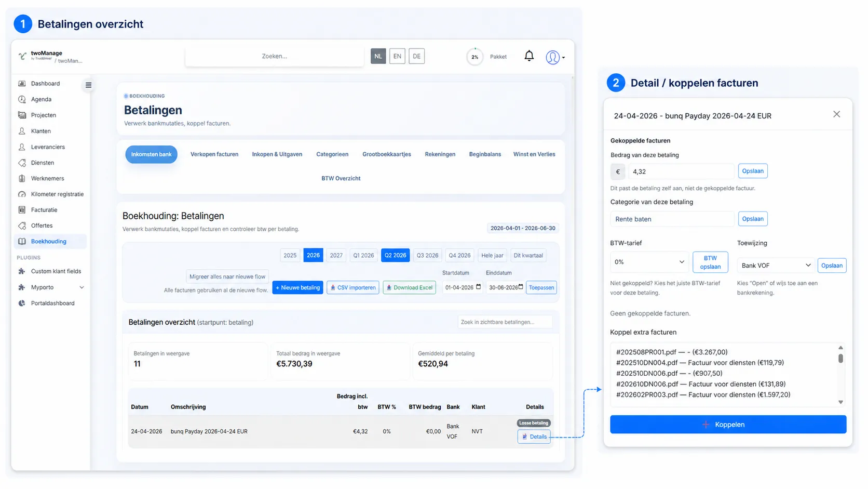Open Facturatie from the sidebar icon
The width and height of the screenshot is (868, 489).
tap(22, 210)
